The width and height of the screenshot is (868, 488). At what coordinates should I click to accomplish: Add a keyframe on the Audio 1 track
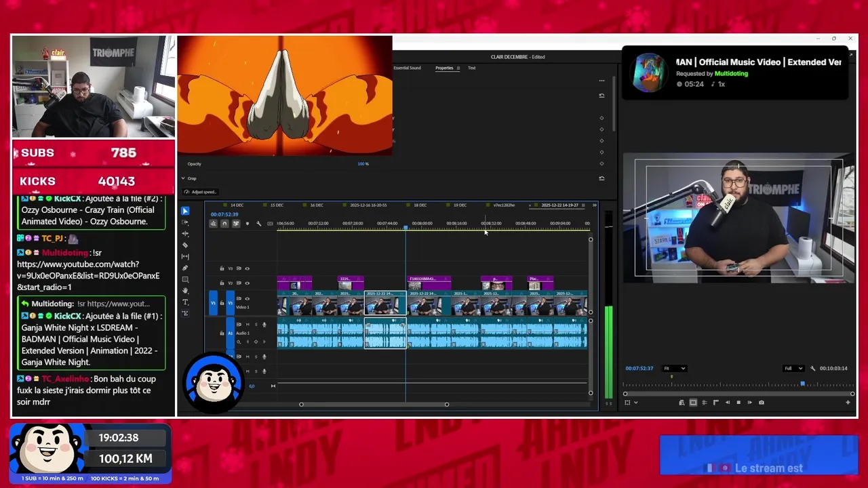coord(256,342)
